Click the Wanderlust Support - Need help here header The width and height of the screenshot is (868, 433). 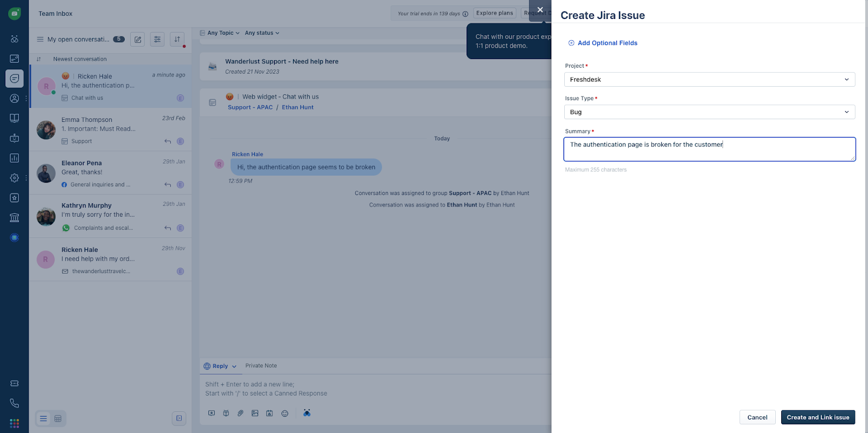[282, 62]
